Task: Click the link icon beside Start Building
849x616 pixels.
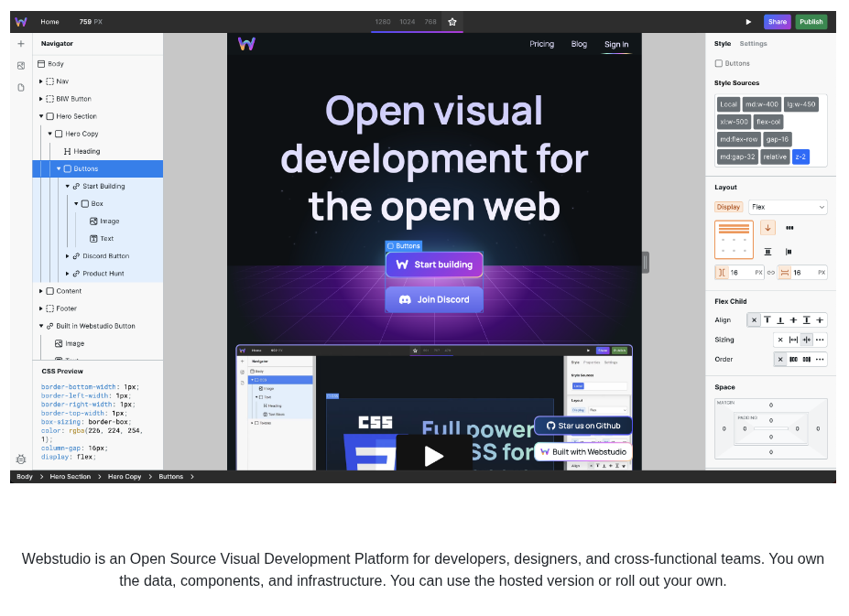Action: pos(76,186)
